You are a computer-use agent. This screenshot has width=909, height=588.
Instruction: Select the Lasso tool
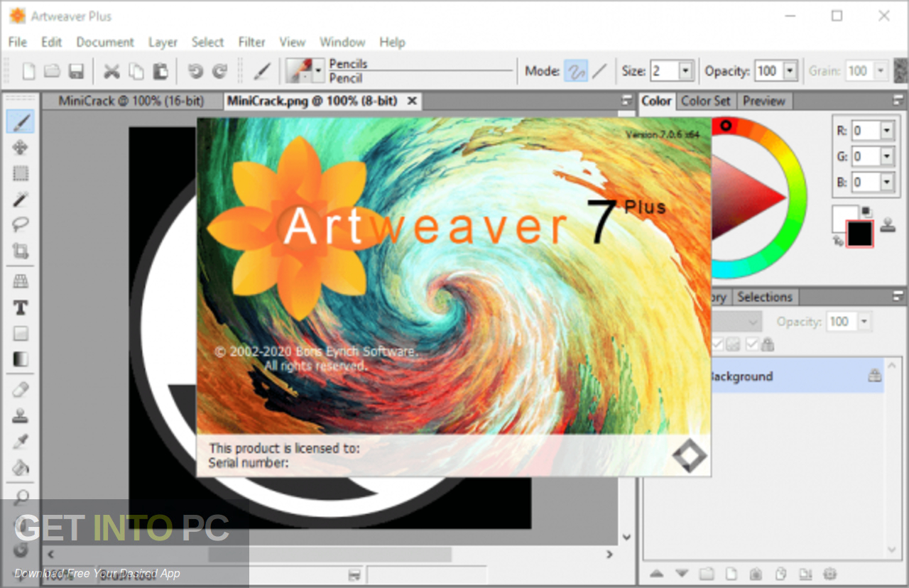(x=21, y=224)
